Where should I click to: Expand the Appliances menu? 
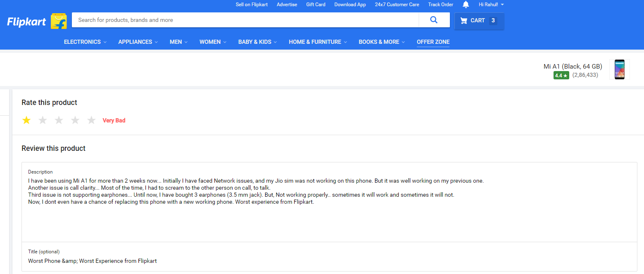click(138, 42)
